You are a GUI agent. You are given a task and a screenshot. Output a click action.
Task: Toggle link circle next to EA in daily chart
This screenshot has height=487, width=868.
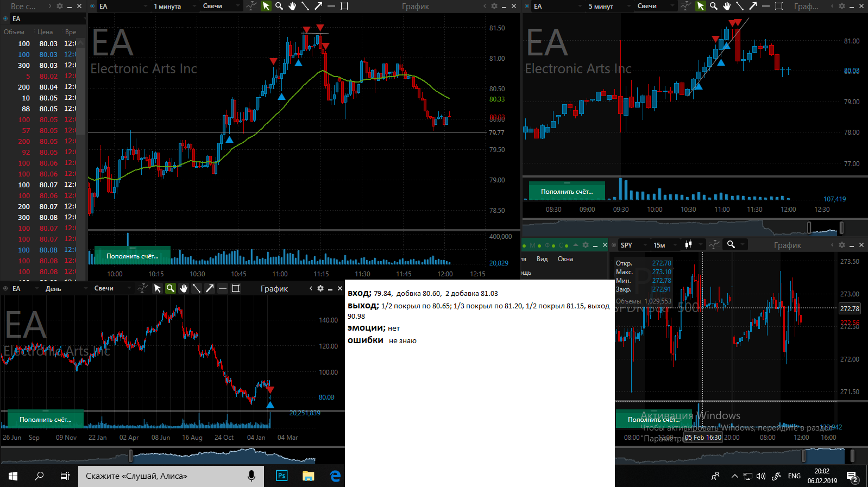(x=5, y=288)
